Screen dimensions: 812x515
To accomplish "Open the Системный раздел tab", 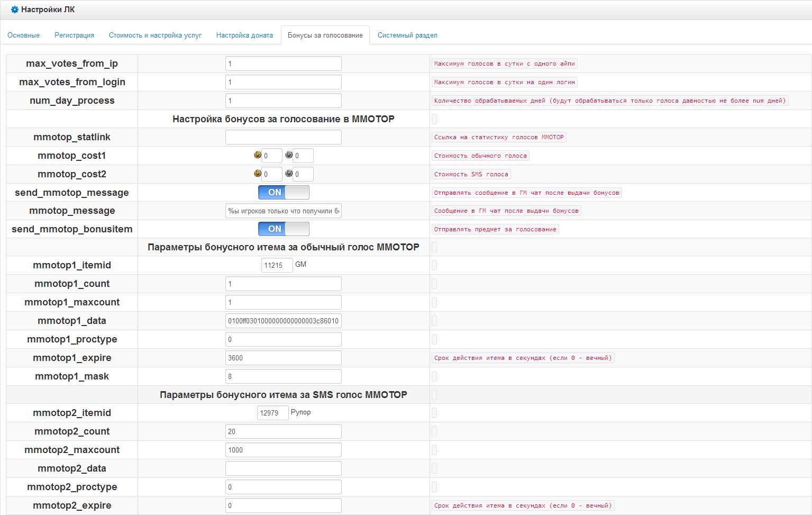I will pyautogui.click(x=407, y=35).
